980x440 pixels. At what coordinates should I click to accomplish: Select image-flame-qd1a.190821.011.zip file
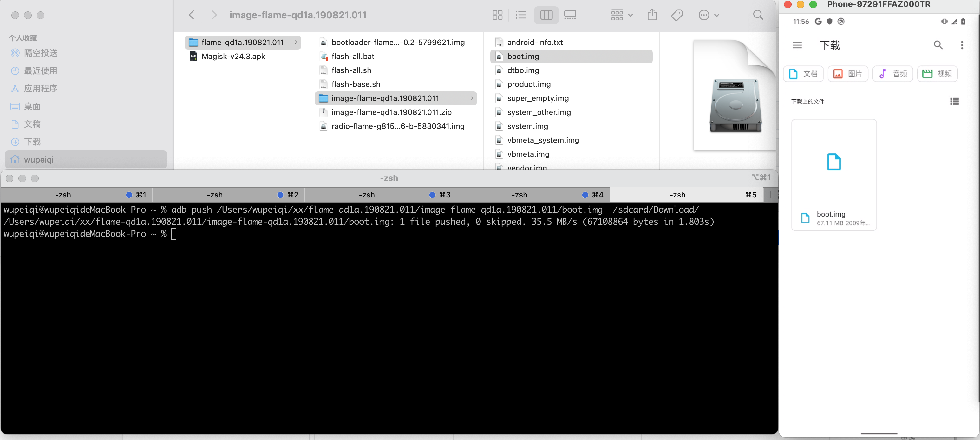tap(395, 112)
